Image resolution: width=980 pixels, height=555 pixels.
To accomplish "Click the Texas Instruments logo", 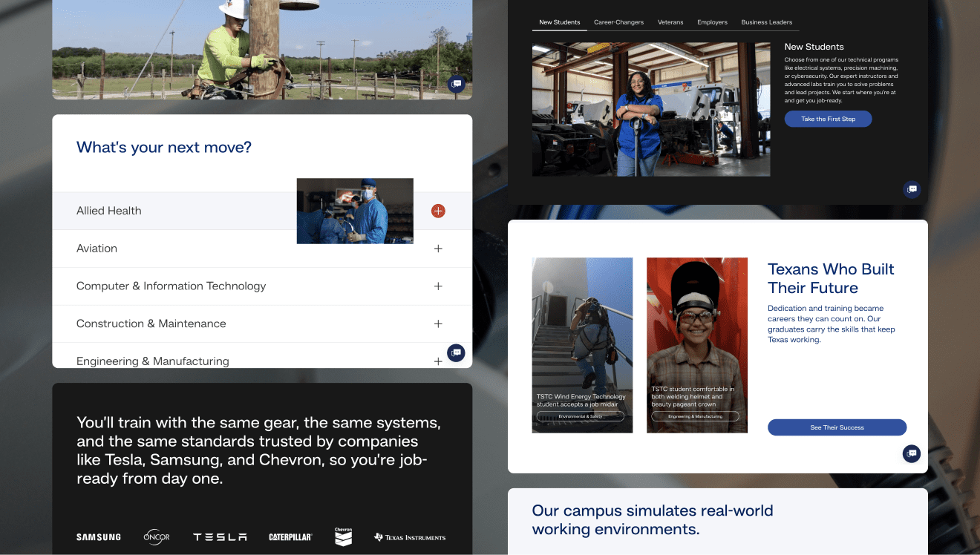I will pyautogui.click(x=410, y=537).
